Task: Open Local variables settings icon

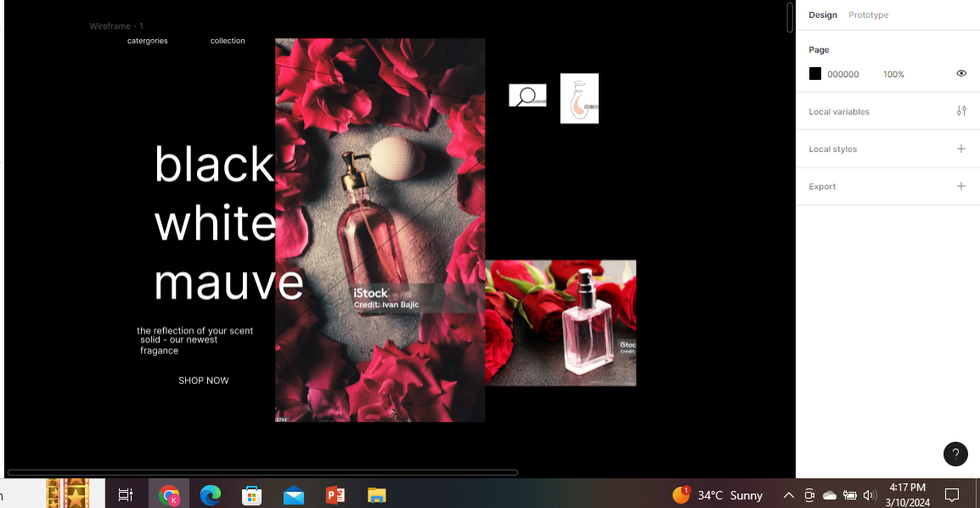Action: click(961, 111)
